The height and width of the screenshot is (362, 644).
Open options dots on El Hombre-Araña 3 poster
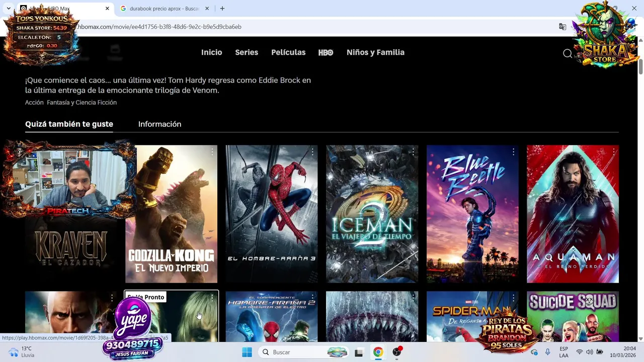coord(312,151)
